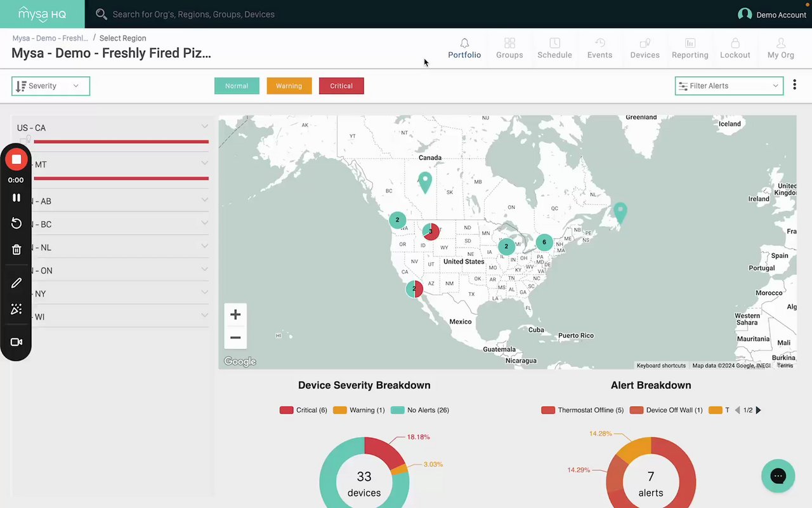Expand the WI region chevron

click(x=204, y=315)
